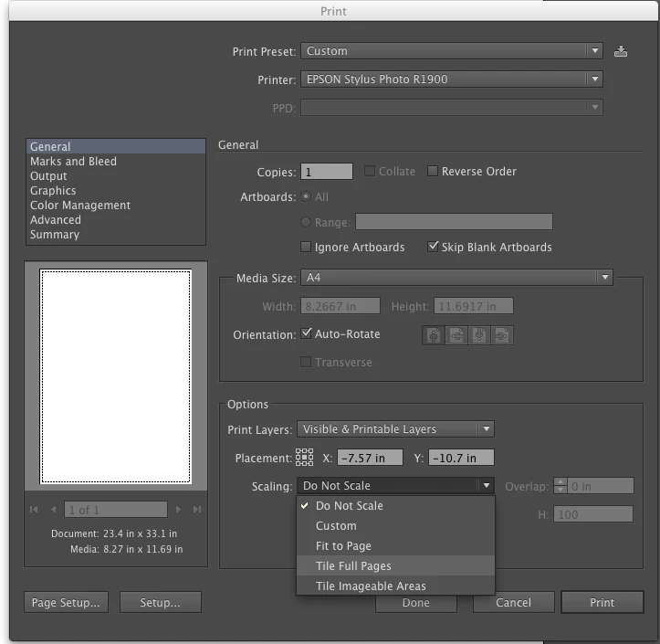Open the Printer dropdown list
The height and width of the screenshot is (644, 660).
451,79
